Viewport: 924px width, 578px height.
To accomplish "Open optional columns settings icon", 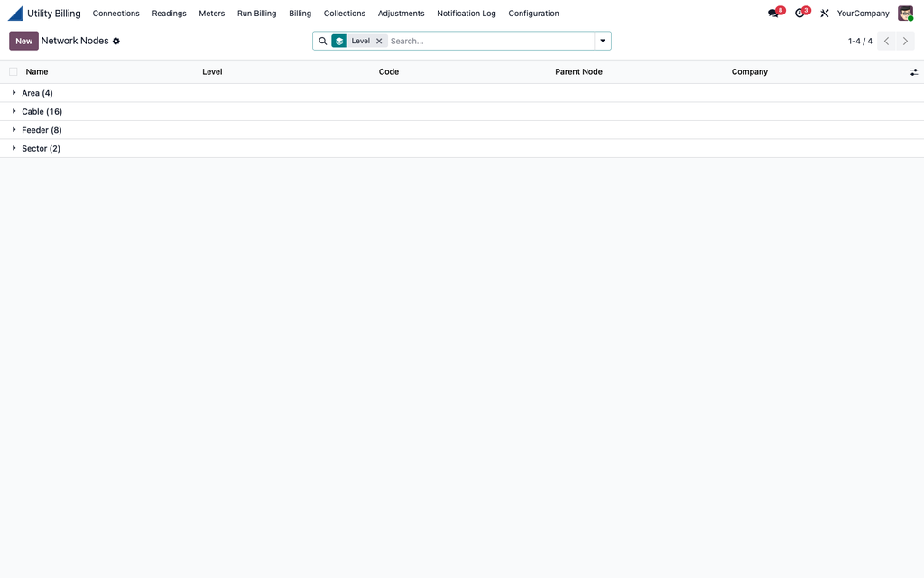I will point(913,72).
